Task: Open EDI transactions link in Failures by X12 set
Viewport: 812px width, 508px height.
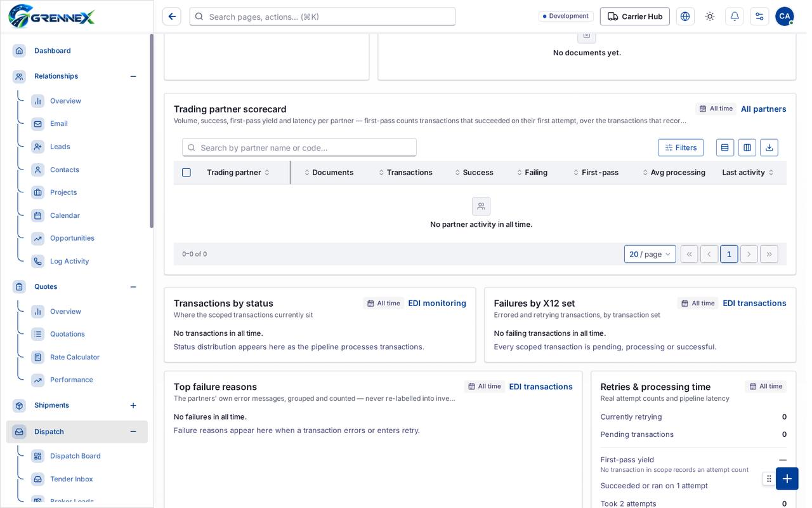Action: tap(755, 304)
